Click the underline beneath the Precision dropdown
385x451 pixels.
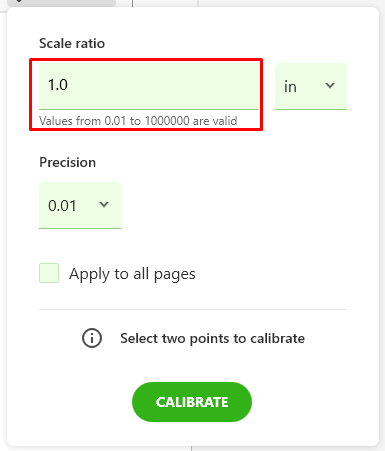pos(80,228)
